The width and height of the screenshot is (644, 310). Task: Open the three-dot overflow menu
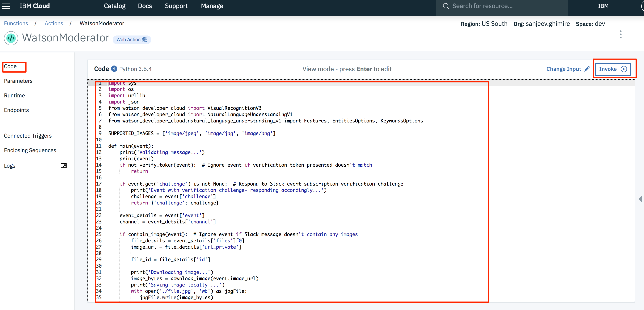click(x=621, y=34)
